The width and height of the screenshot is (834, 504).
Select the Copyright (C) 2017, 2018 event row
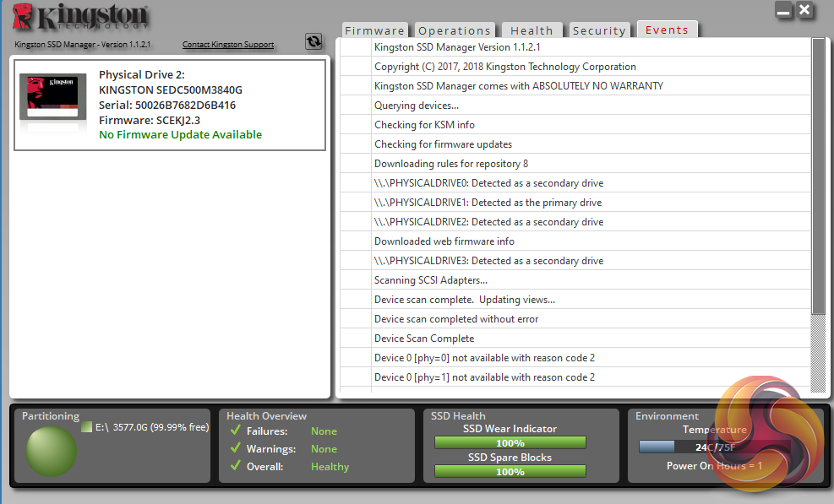[x=575, y=67]
